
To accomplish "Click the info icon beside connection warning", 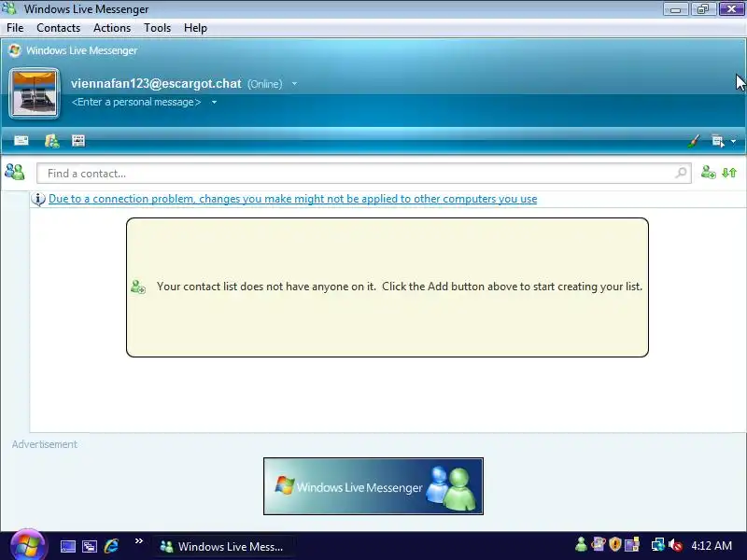I will coord(38,199).
